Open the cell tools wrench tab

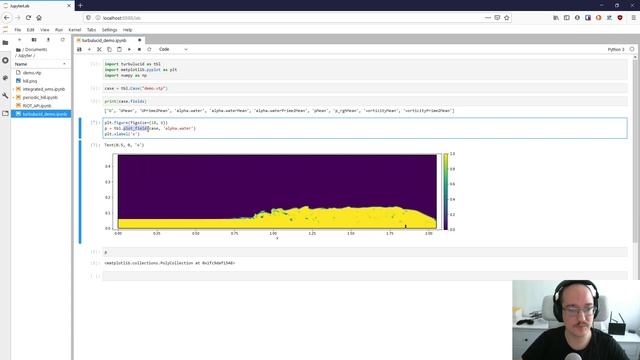[x=5, y=96]
